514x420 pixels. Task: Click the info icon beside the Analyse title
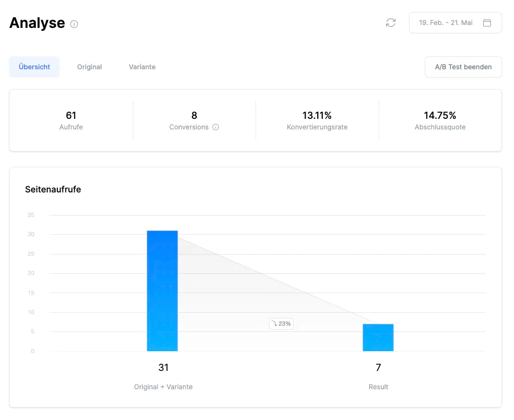(x=74, y=24)
